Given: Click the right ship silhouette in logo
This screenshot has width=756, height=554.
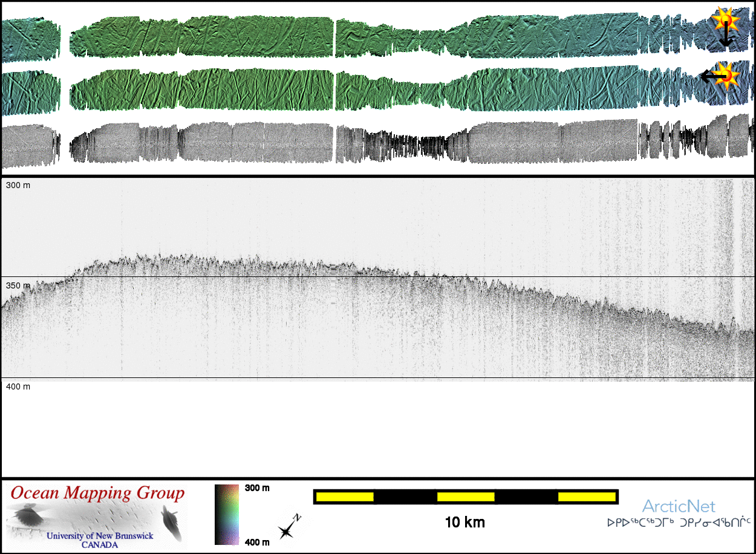Looking at the screenshot, I should coord(172,524).
